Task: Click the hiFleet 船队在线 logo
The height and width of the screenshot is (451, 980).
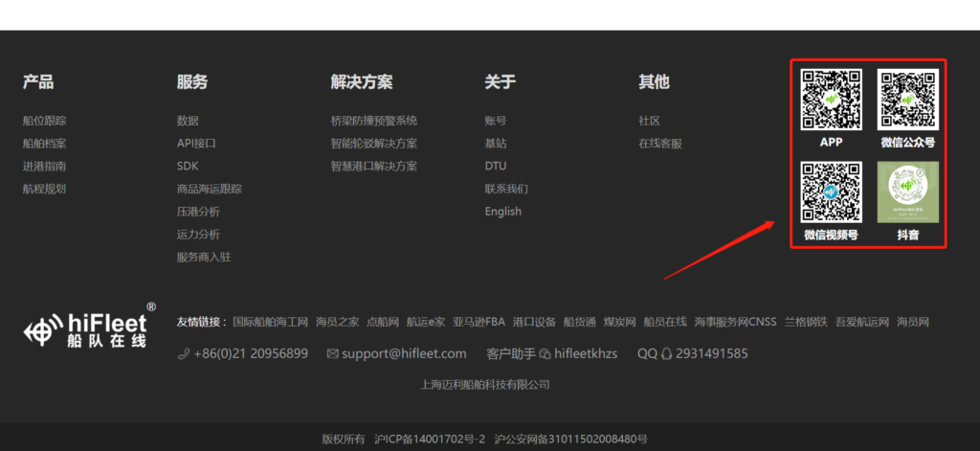Action: (90, 326)
